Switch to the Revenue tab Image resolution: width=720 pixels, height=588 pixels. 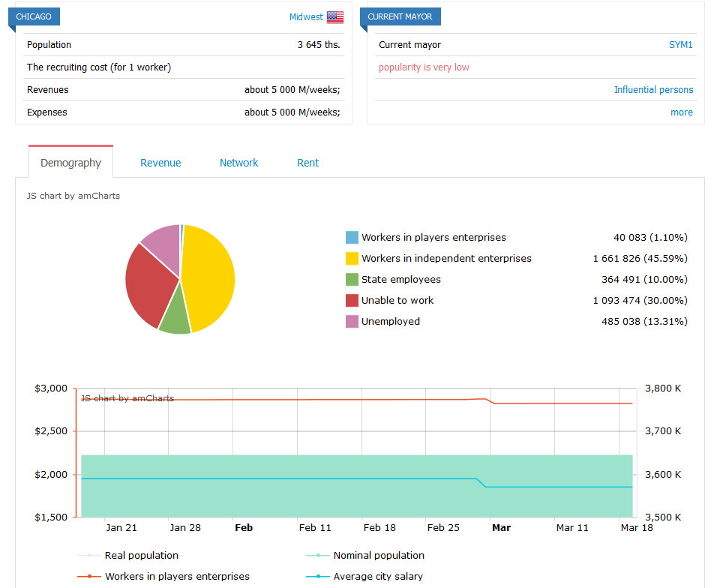pyautogui.click(x=160, y=163)
